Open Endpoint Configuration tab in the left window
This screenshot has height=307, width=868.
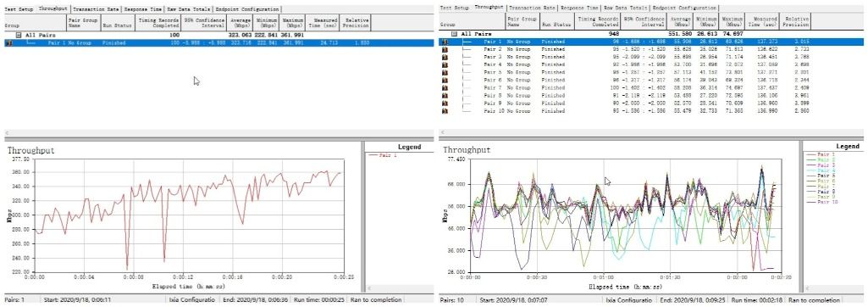click(247, 9)
